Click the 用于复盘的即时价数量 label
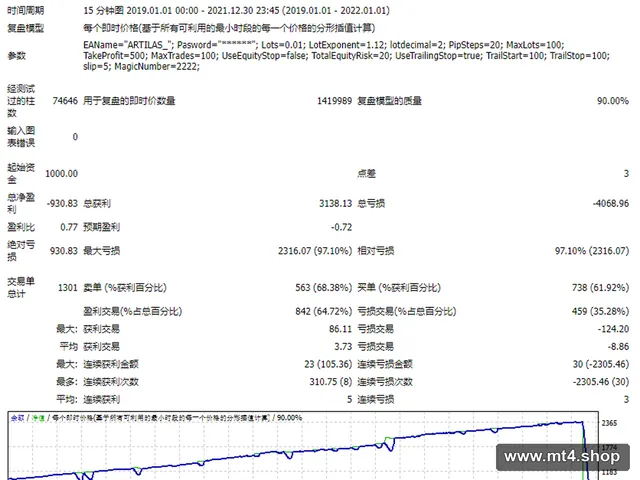The height and width of the screenshot is (480, 640). [x=129, y=101]
